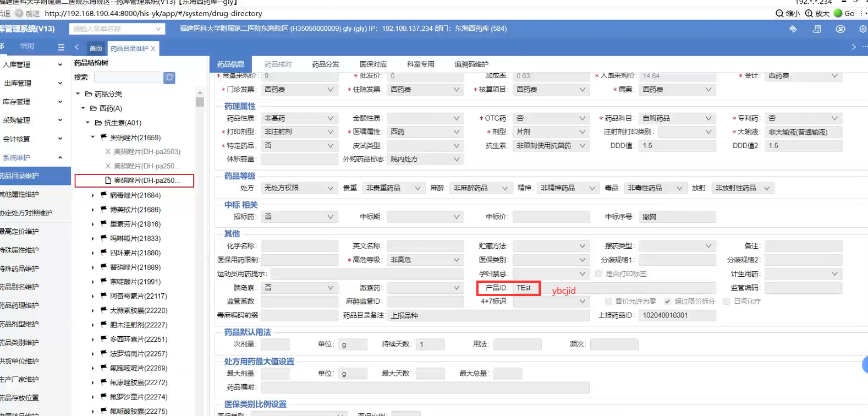Open the 处方 dropdown showing 无处方权限
The width and height of the screenshot is (868, 416).
(x=299, y=188)
